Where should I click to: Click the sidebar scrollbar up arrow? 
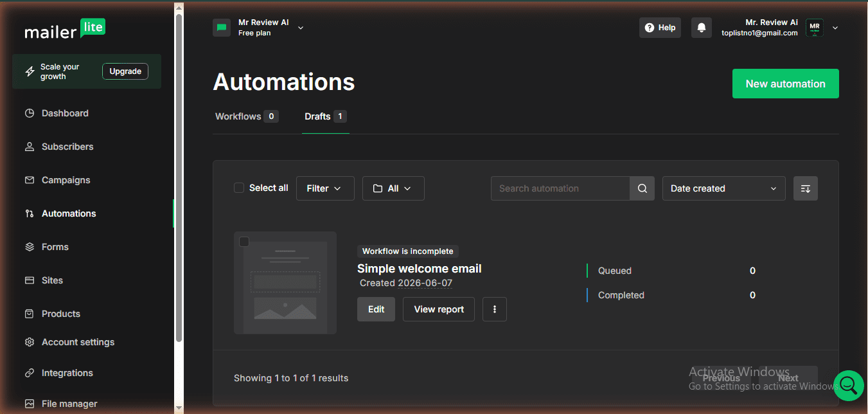click(179, 7)
